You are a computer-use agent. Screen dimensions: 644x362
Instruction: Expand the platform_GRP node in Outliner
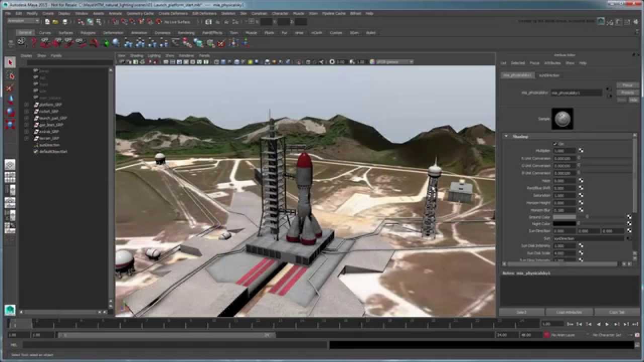click(26, 105)
